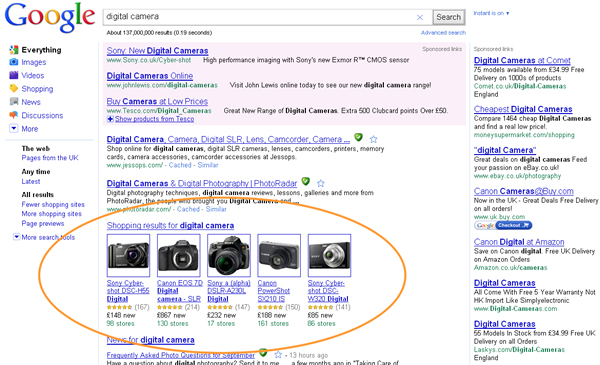
Task: Click the Images camera icon
Action: pyautogui.click(x=14, y=62)
